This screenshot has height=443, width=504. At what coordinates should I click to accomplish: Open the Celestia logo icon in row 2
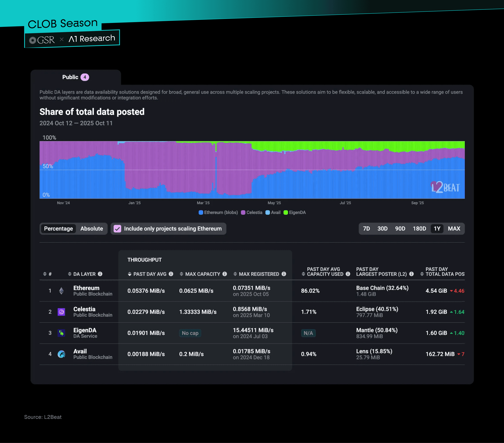pyautogui.click(x=61, y=312)
